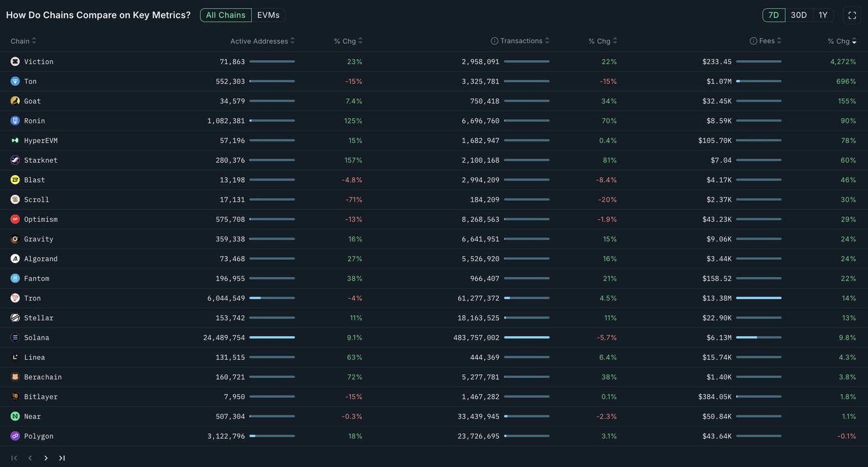This screenshot has height=467, width=868.
Task: Click Tron's fees progress bar
Action: point(758,298)
